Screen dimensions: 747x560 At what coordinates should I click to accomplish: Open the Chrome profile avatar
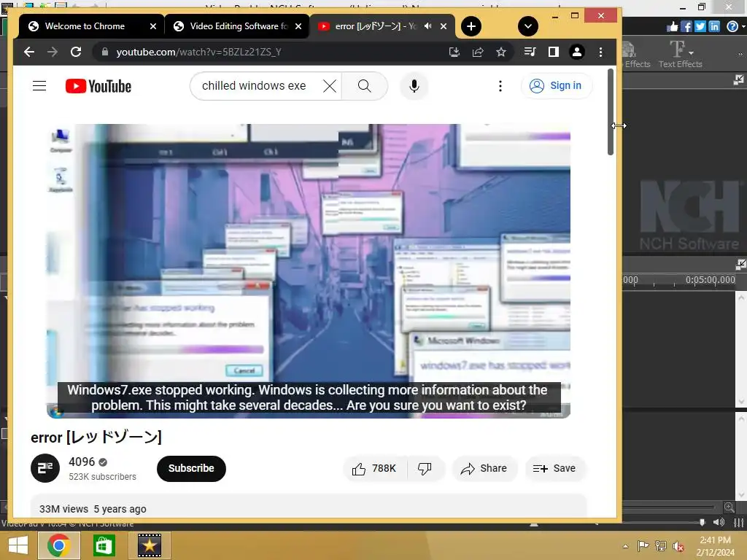tap(576, 52)
